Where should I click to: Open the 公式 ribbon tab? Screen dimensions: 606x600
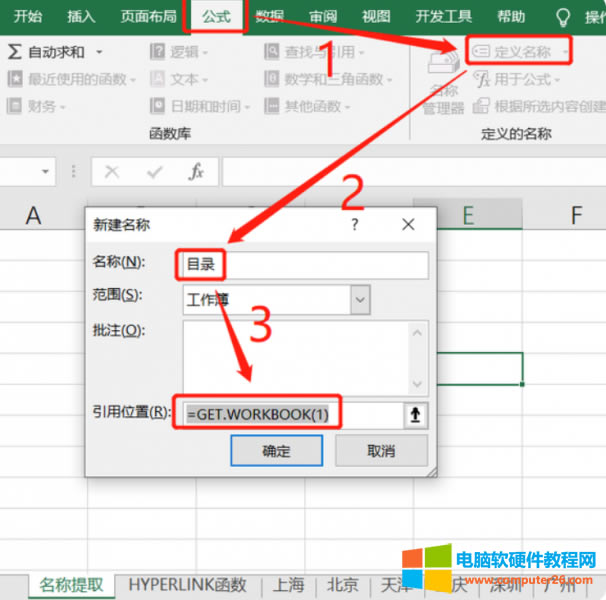click(216, 17)
